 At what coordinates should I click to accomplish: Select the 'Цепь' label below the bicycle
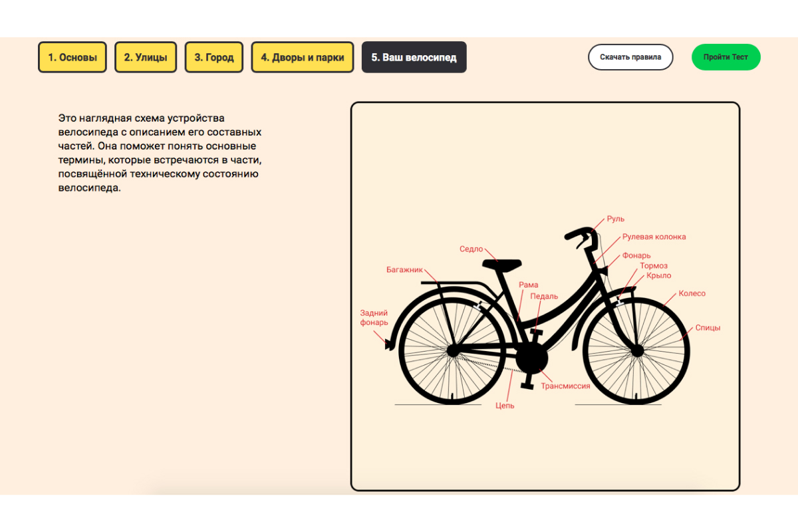tap(505, 405)
